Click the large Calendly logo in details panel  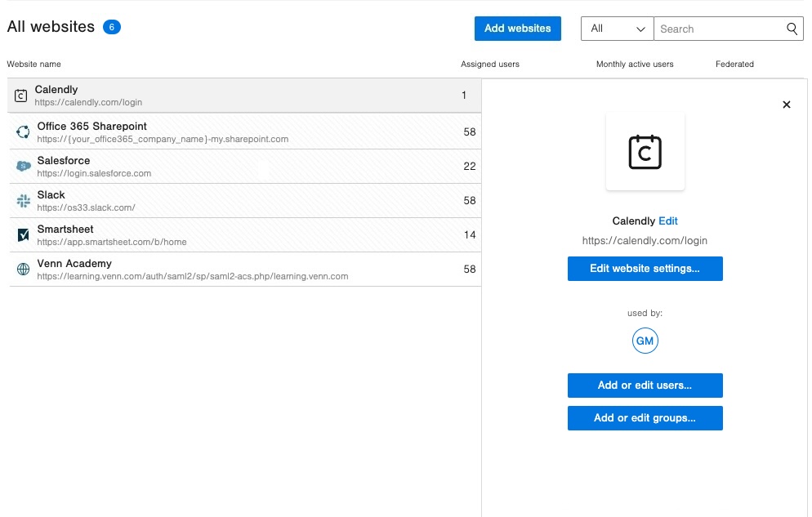click(x=645, y=152)
